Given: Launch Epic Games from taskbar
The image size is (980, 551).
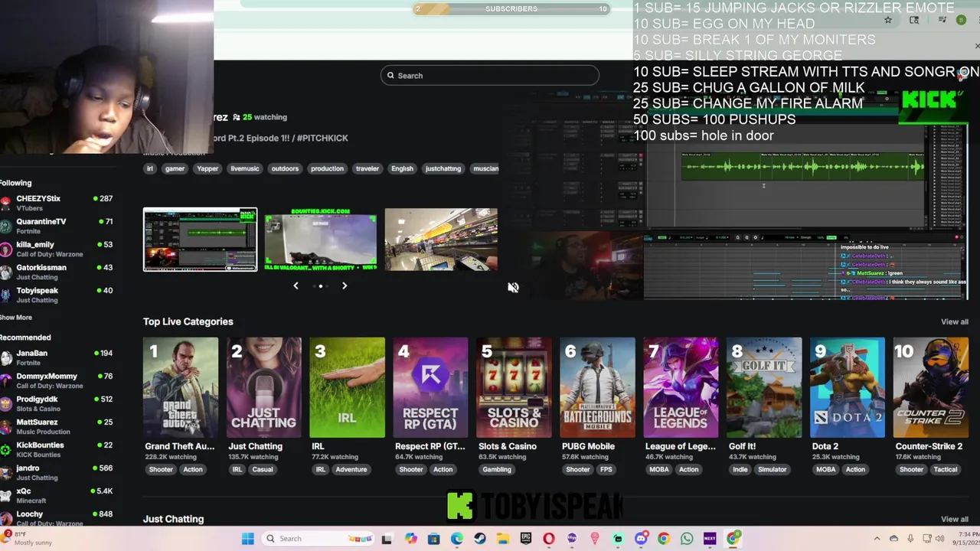Looking at the screenshot, I should pyautogui.click(x=526, y=539).
